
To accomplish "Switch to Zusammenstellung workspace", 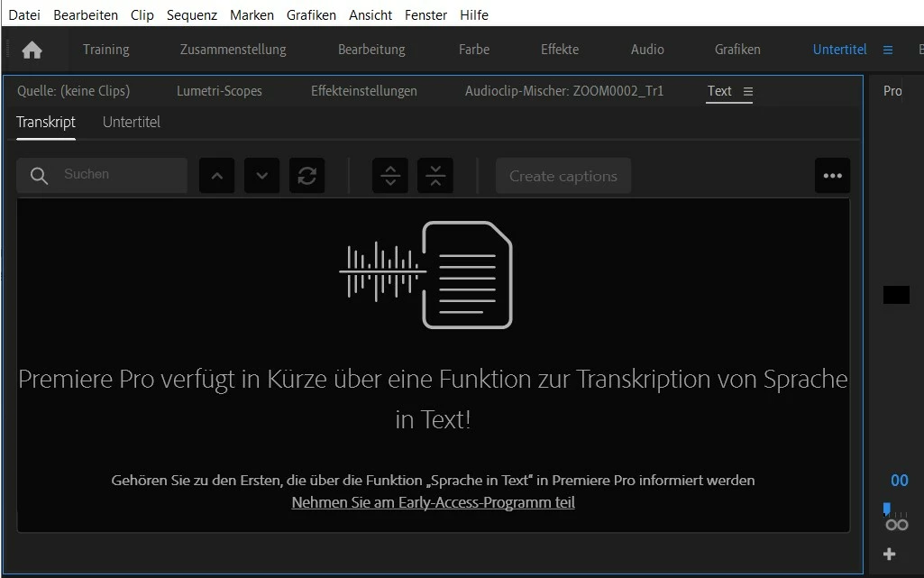I will pos(233,50).
